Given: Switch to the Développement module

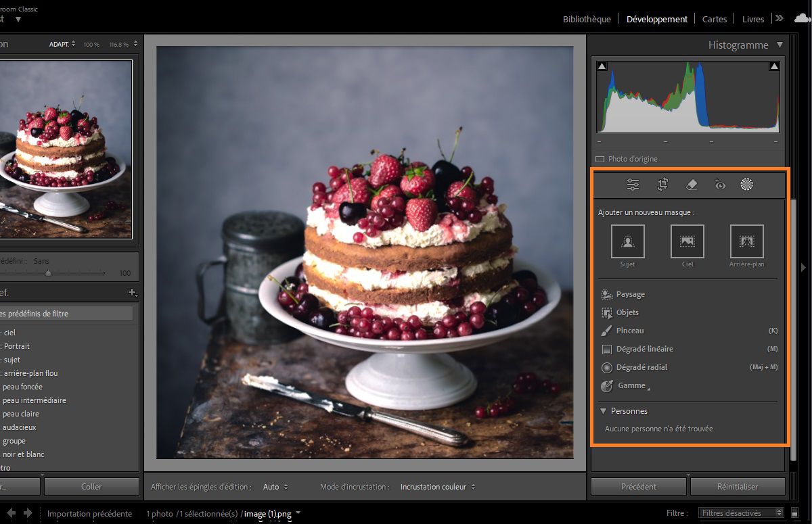Looking at the screenshot, I should (657, 19).
